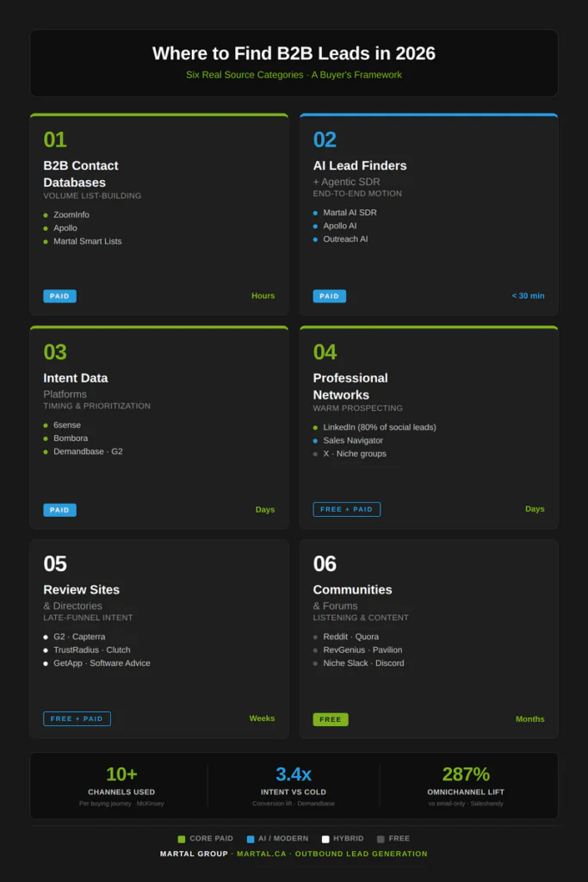Select the 'Intent Data' heading

click(75, 378)
